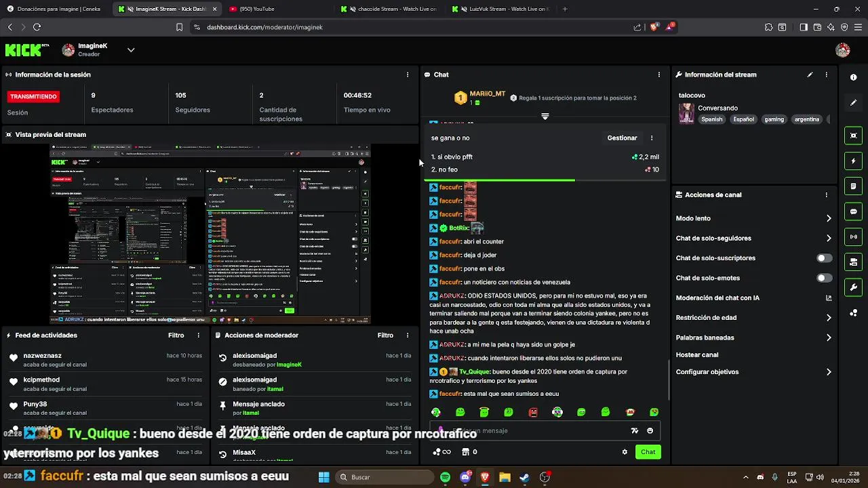Click the translate icon in message box
The width and height of the screenshot is (868, 488).
point(635,430)
